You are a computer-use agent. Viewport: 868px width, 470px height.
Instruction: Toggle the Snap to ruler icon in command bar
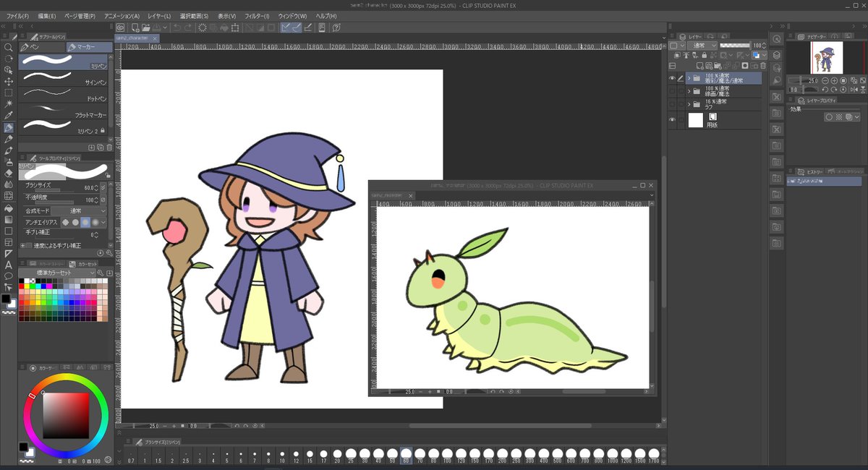(286, 27)
